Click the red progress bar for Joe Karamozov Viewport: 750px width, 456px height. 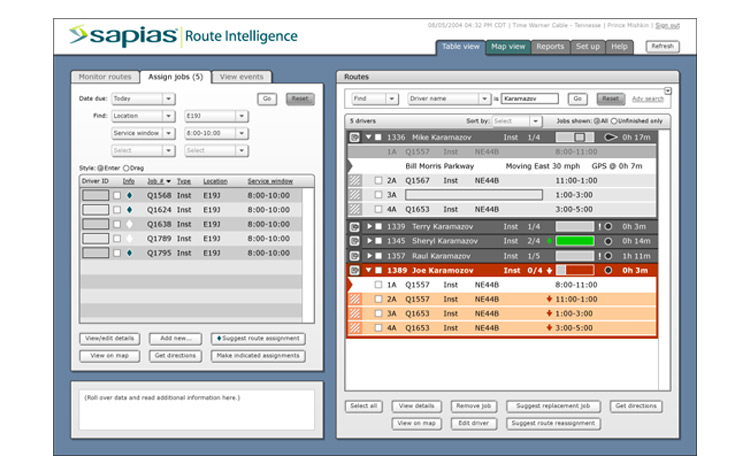coord(575,270)
